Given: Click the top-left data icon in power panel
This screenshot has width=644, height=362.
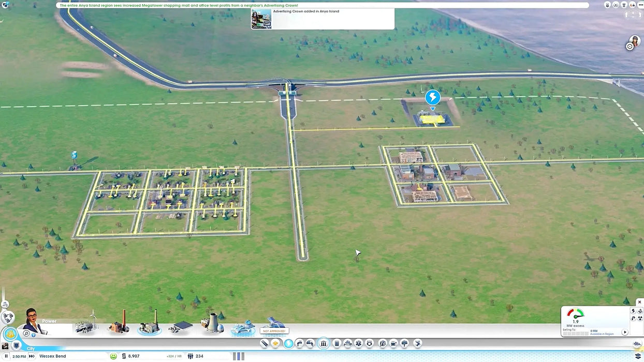Looking at the screenshot, I should 633,311.
